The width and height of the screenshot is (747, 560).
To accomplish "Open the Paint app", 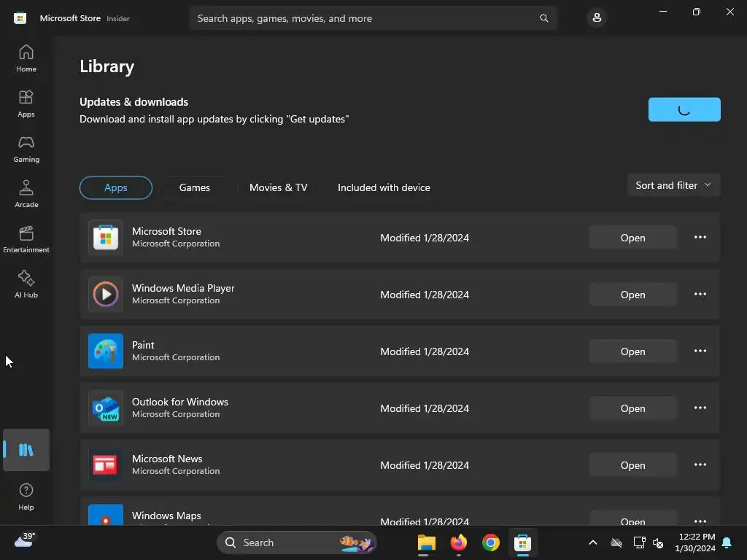I will 632,351.
